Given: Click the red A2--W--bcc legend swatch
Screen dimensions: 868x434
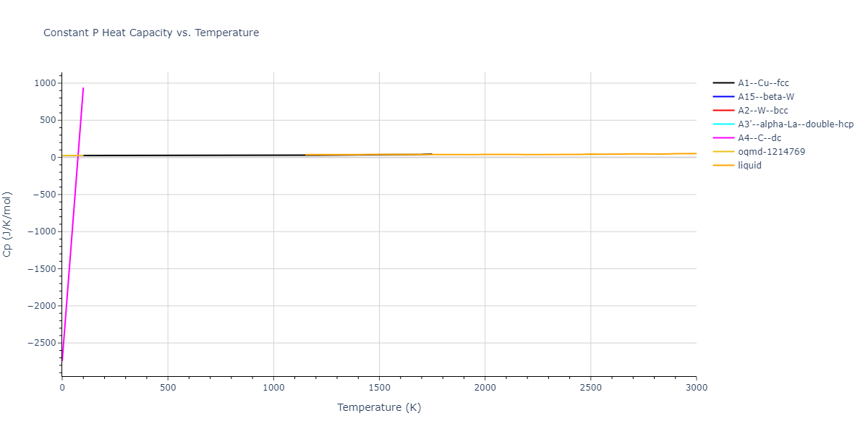Looking at the screenshot, I should pyautogui.click(x=723, y=111).
